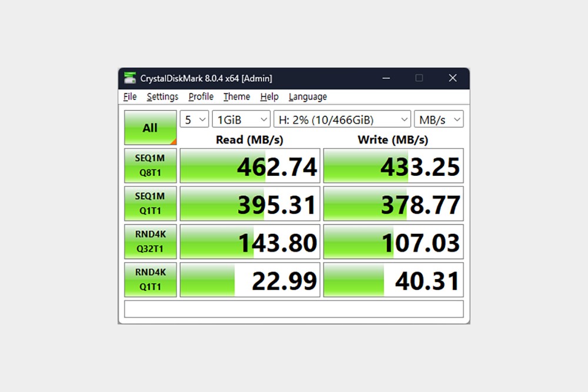Close the CrystalDiskMark window

453,78
